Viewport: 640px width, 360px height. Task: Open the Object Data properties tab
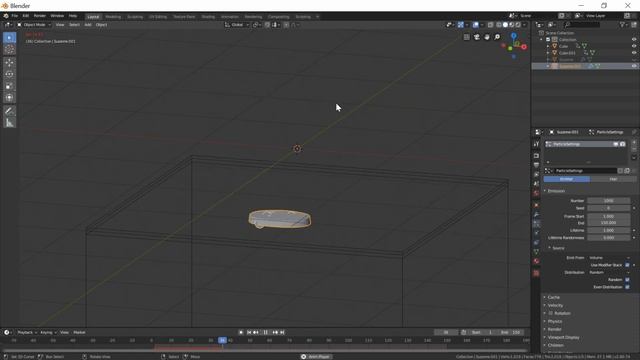536,252
